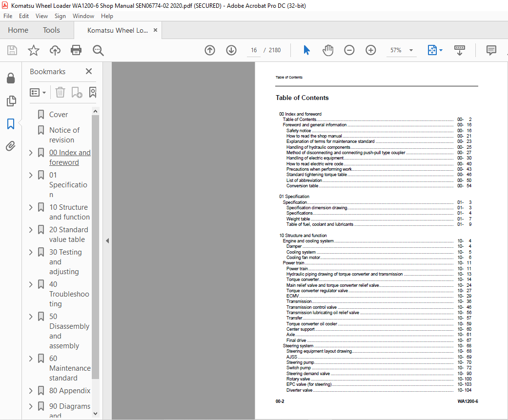Expand the 40 Troubleshooting bookmark
Image resolution: width=508 pixels, height=420 pixels.
point(31,284)
